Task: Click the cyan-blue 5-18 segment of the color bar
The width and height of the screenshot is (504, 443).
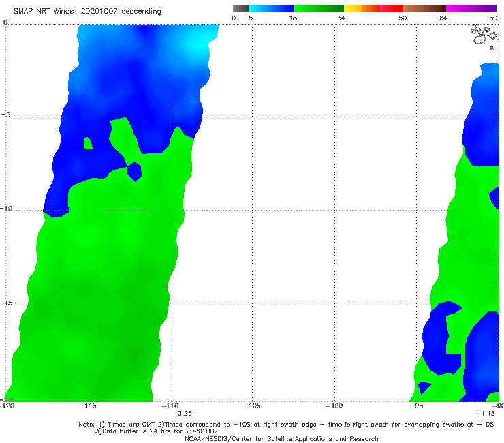Action: point(272,8)
